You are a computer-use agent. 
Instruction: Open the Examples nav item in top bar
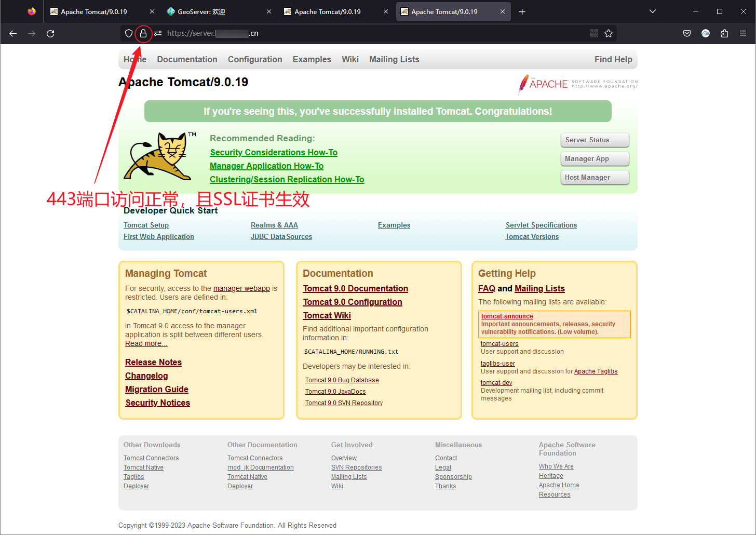(312, 59)
